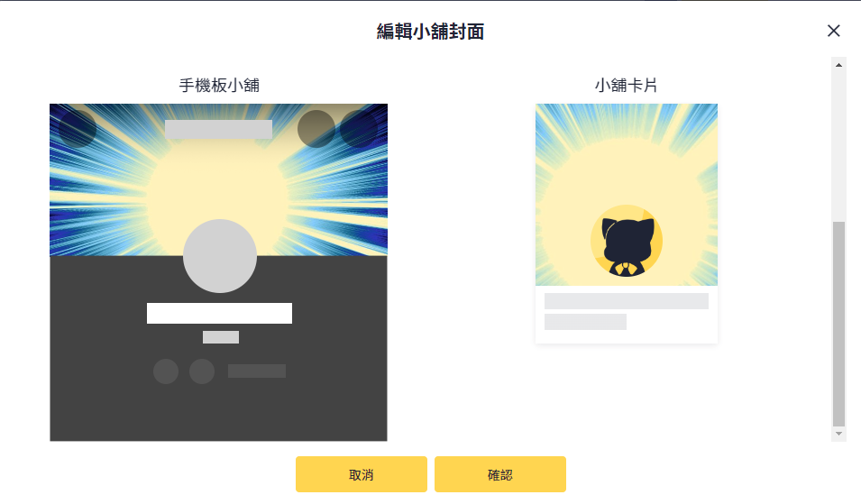Click gray title placeholder bar atop mobile cover
Viewport: 861px width, 504px height.
pyautogui.click(x=218, y=129)
